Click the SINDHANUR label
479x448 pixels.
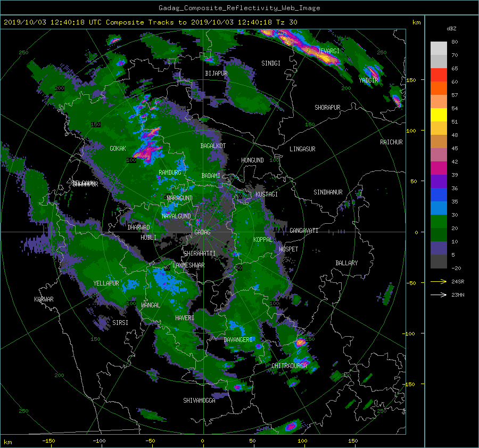point(328,192)
